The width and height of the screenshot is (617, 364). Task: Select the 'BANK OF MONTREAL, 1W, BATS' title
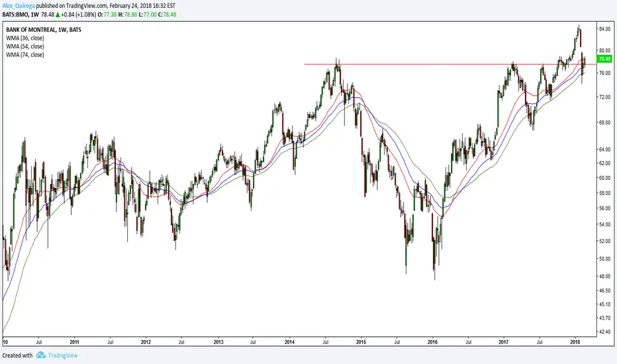pyautogui.click(x=44, y=30)
